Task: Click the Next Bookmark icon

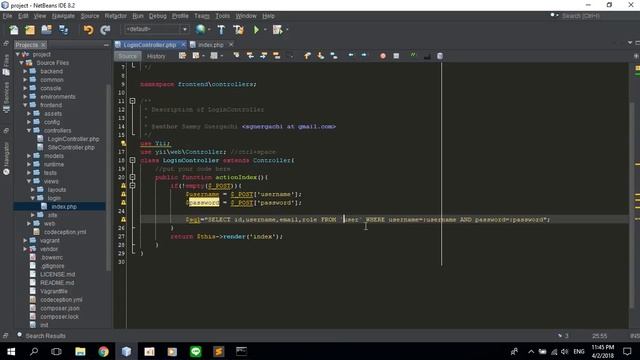Action: (320, 56)
